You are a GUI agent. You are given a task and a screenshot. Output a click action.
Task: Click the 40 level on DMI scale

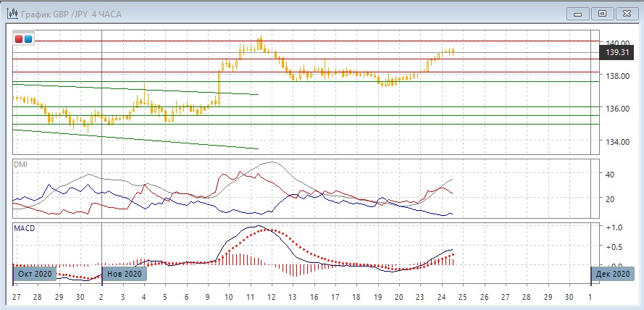[x=611, y=175]
